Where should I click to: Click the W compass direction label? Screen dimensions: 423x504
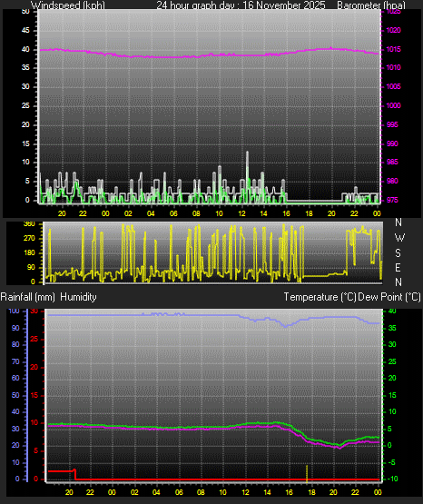399,238
